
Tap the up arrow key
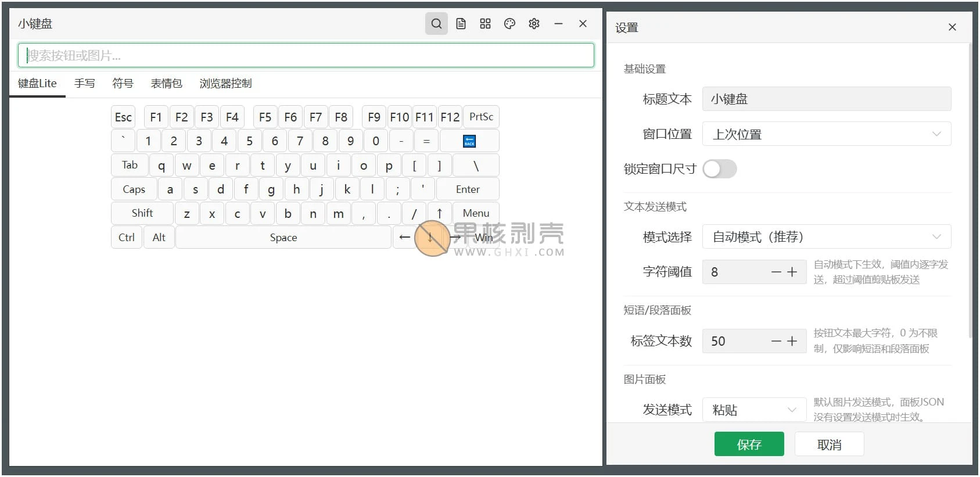(x=440, y=213)
